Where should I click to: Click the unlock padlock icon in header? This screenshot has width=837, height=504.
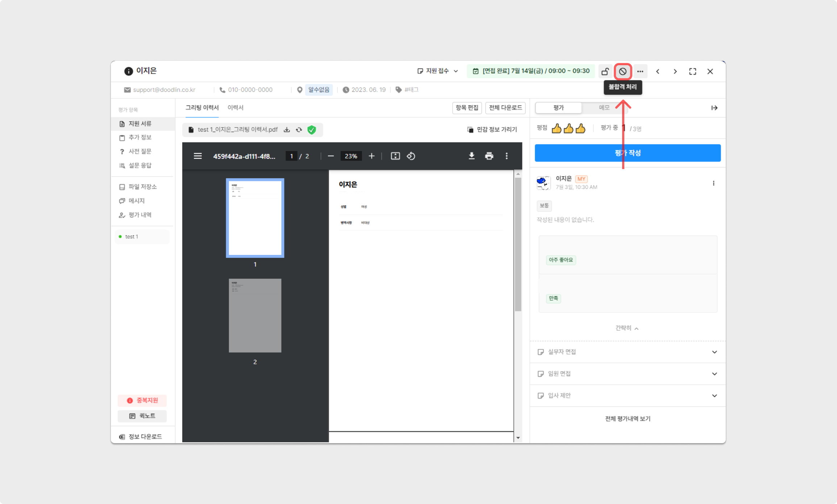(605, 71)
